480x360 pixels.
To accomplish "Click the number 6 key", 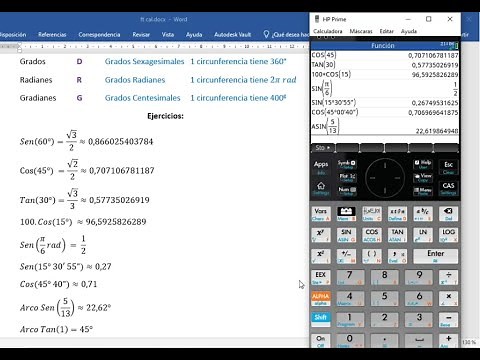I will point(419,299).
